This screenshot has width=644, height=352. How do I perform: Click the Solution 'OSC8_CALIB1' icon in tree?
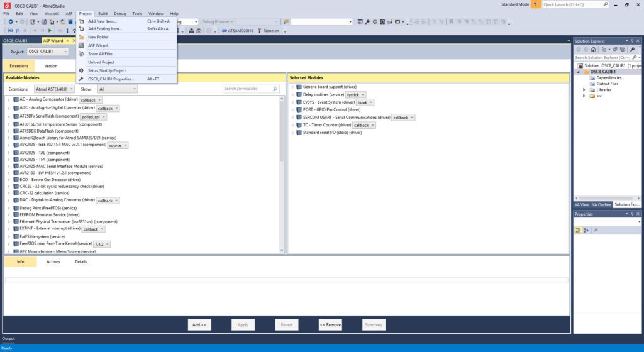click(580, 65)
